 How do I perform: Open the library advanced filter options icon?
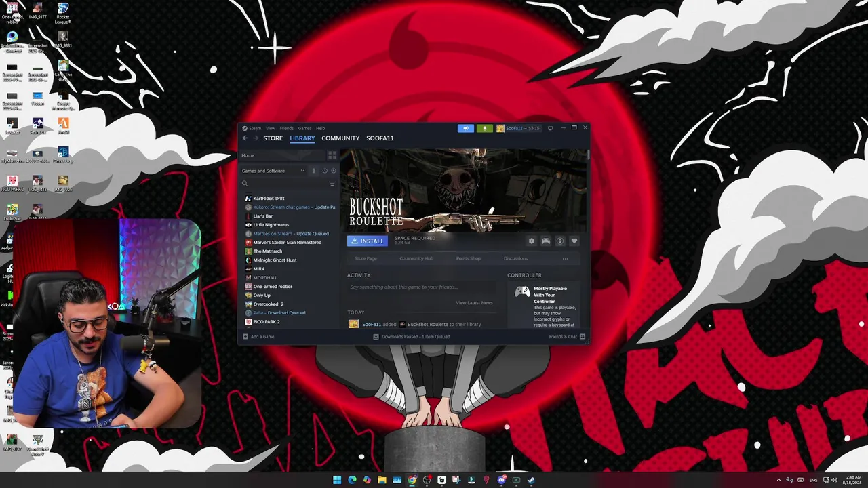point(332,184)
